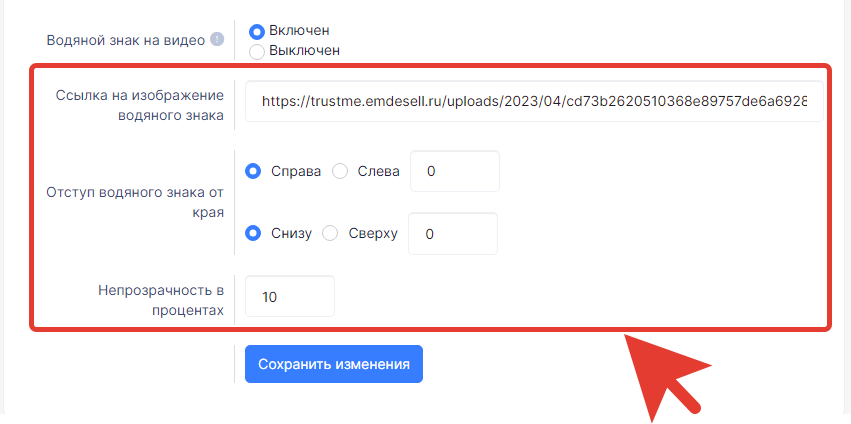Focus the watermark image URL field
The image size is (851, 424).
[534, 101]
